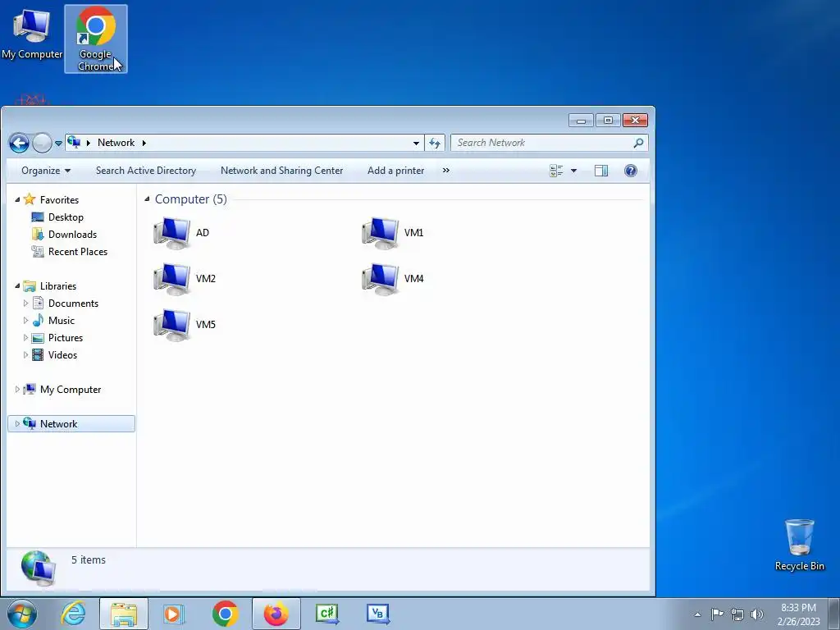Open the VB taskbar shortcut
The width and height of the screenshot is (840, 630).
coord(378,614)
